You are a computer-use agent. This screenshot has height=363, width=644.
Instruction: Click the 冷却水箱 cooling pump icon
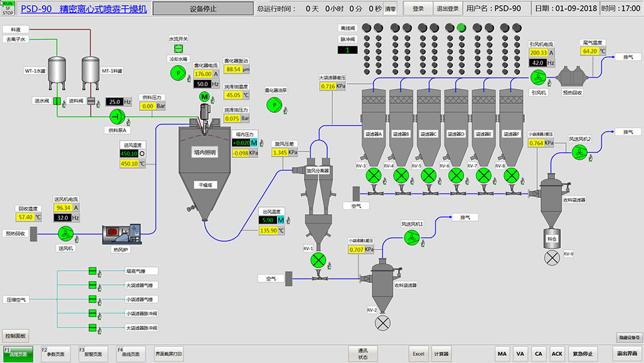(179, 74)
